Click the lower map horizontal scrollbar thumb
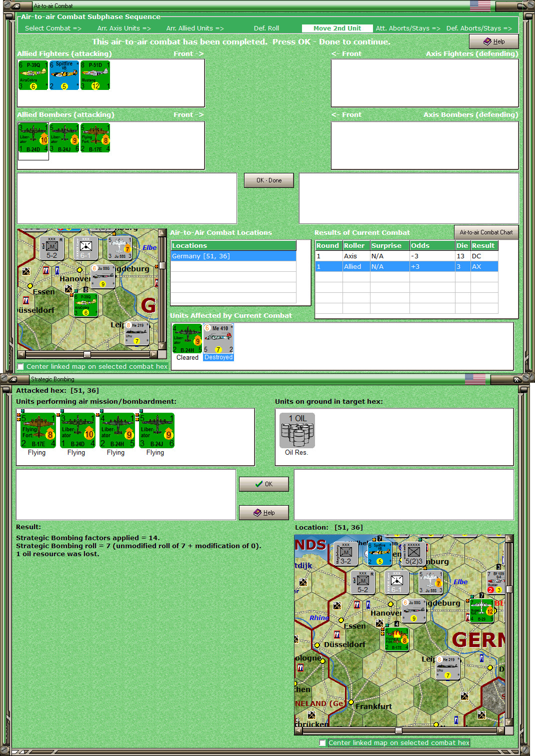Image resolution: width=535 pixels, height=756 pixels. [398, 731]
